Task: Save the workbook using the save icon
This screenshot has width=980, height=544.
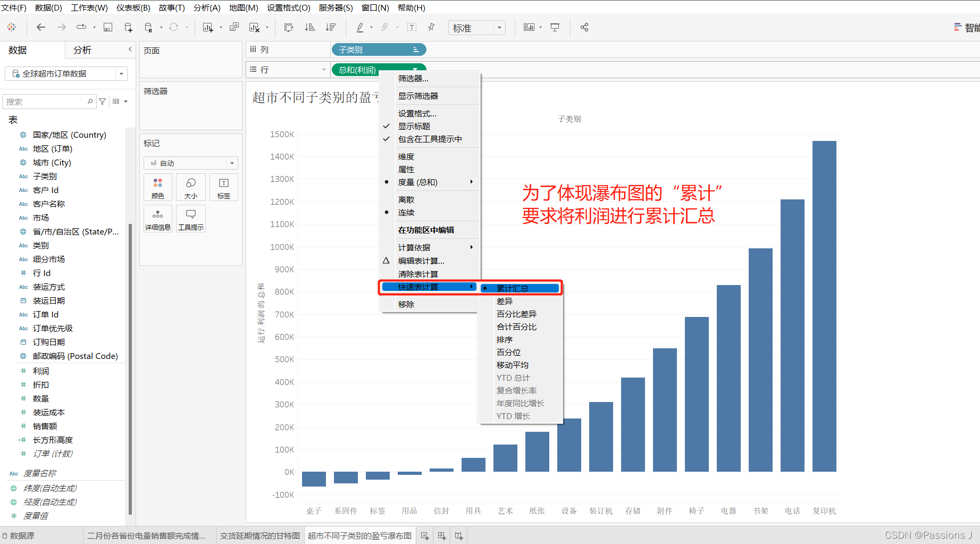Action: click(x=108, y=27)
